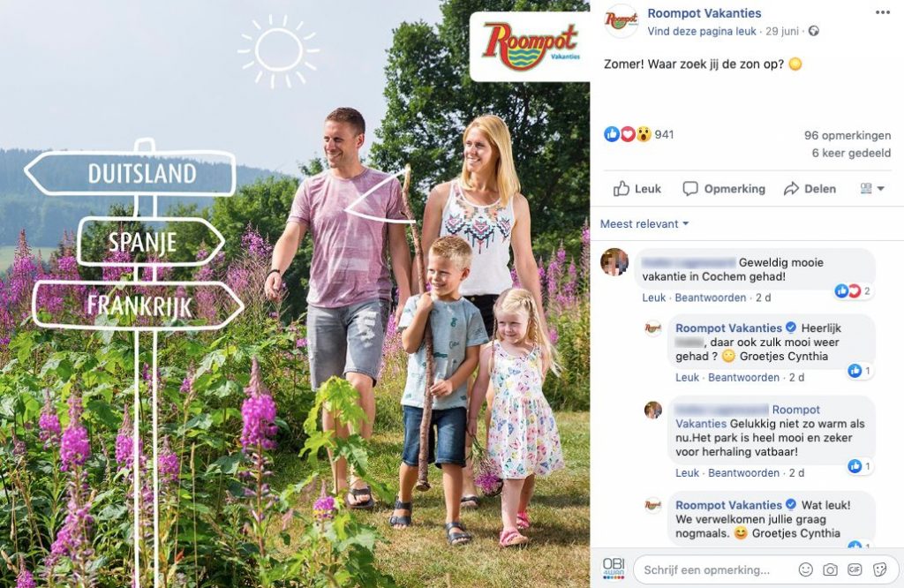Open the post-as identity selector dropdown
904x588 pixels.
click(872, 189)
